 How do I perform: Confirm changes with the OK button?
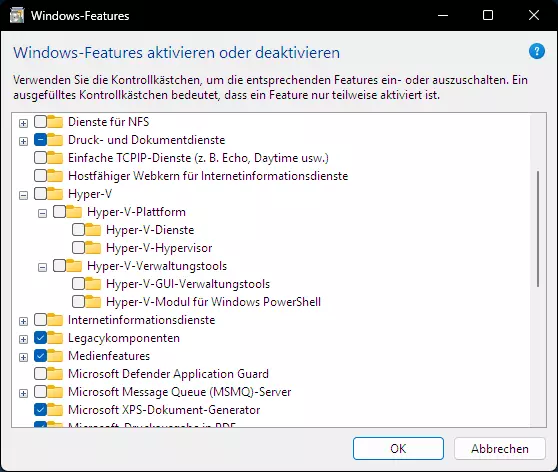click(398, 449)
